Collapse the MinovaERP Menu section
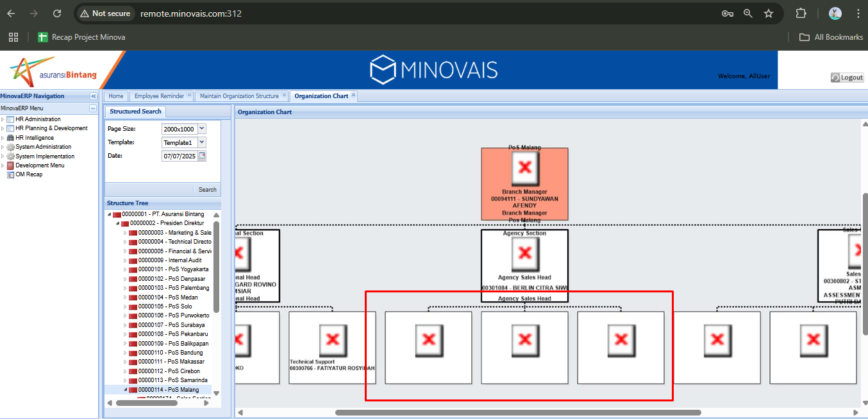Screen dimensions: 868x420 tap(93, 108)
